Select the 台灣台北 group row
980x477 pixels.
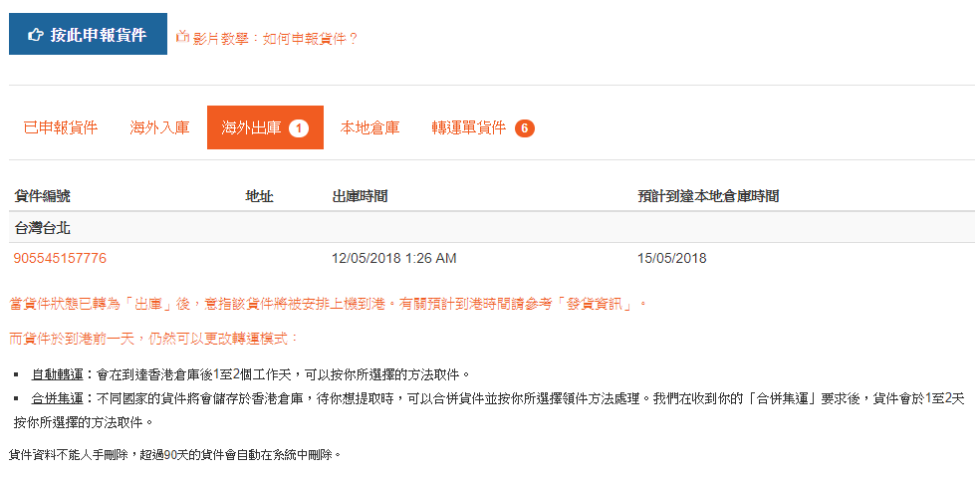click(43, 228)
